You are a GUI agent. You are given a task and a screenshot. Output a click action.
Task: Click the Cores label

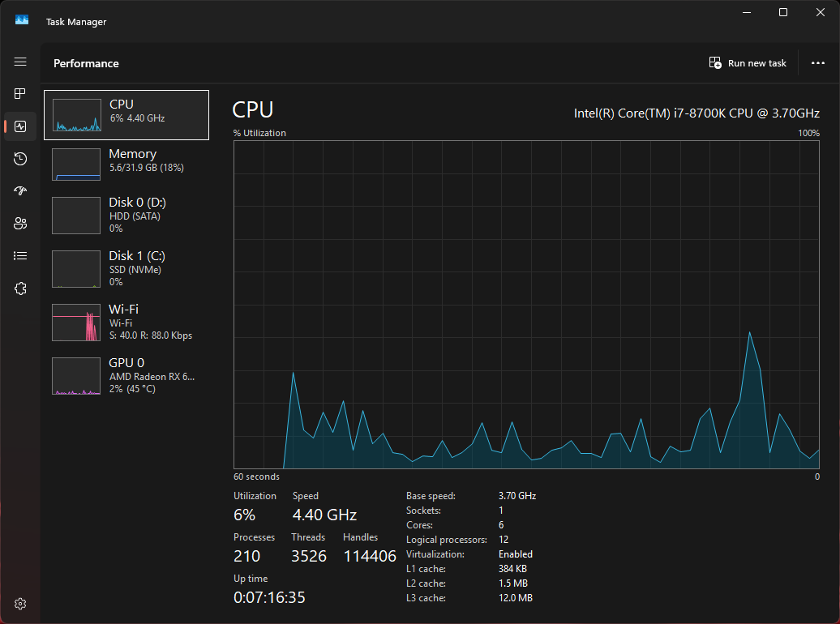419,525
